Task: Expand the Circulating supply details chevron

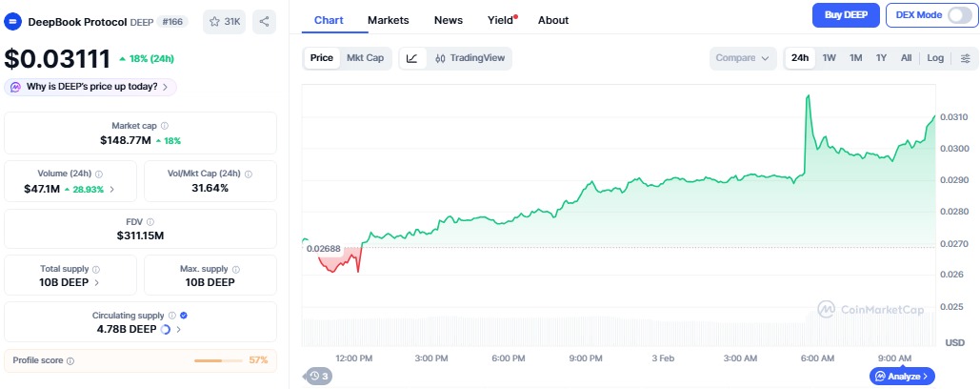Action: pos(179,329)
